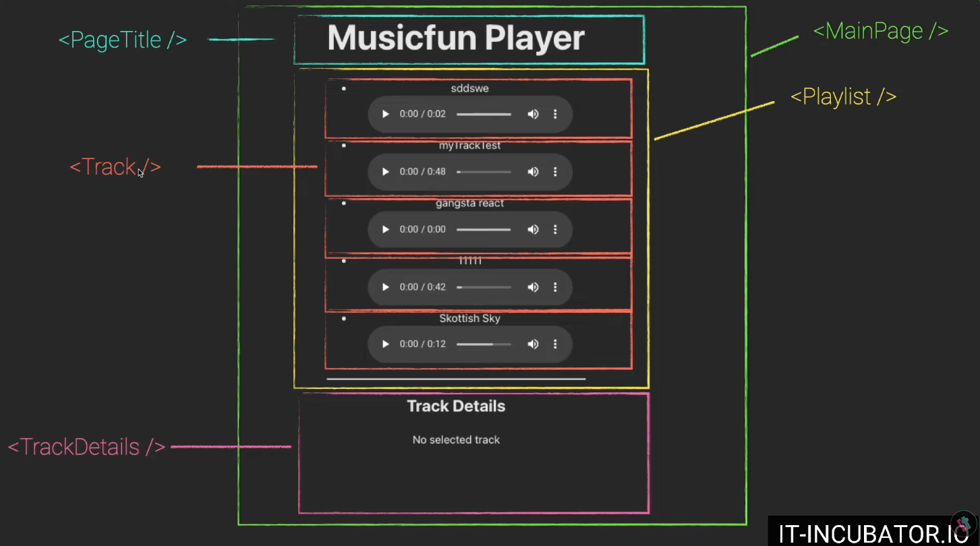Click the Musicfun Player heading
The height and width of the screenshot is (546, 980).
(456, 38)
